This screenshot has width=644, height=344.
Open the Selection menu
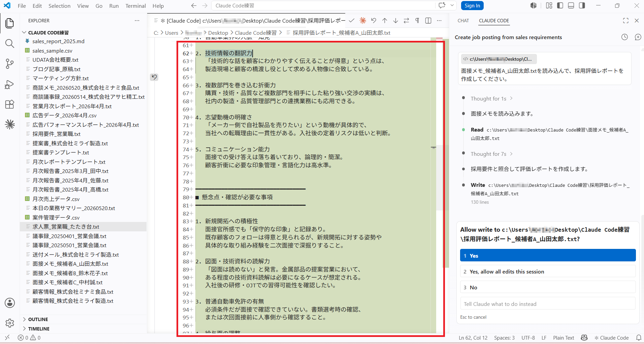(x=59, y=6)
